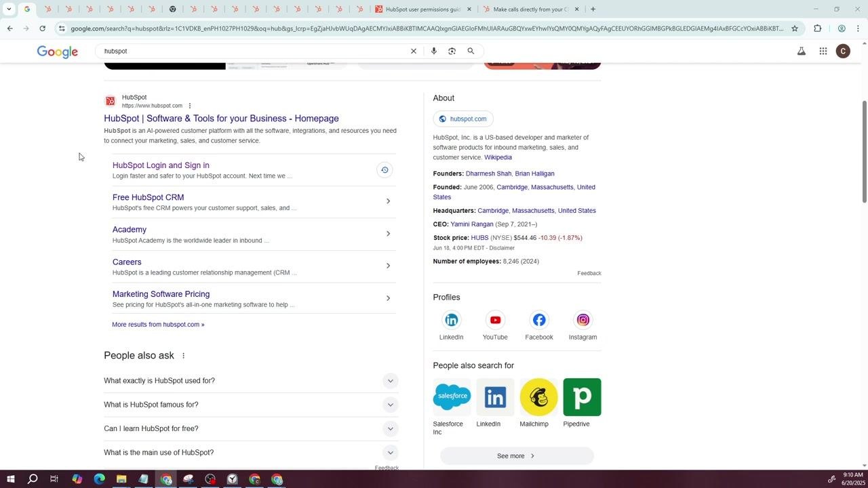Click the See more button
868x488 pixels.
click(x=517, y=456)
